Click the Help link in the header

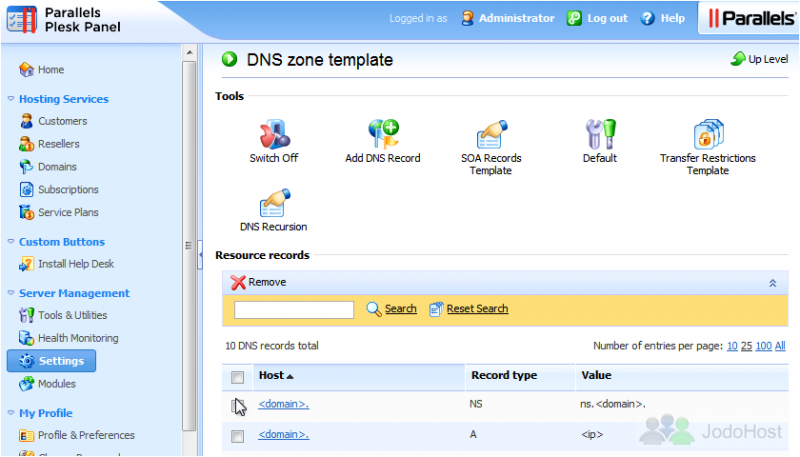[x=673, y=18]
